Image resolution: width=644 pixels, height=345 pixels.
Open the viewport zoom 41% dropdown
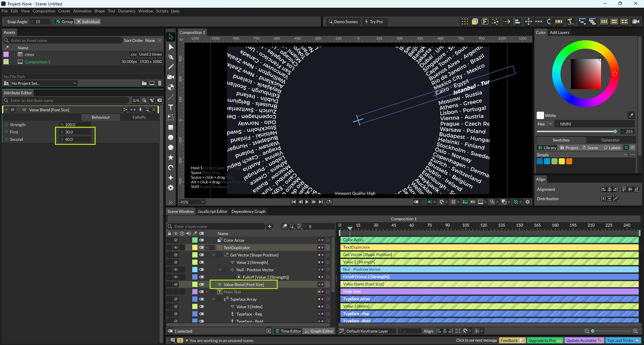[x=192, y=202]
